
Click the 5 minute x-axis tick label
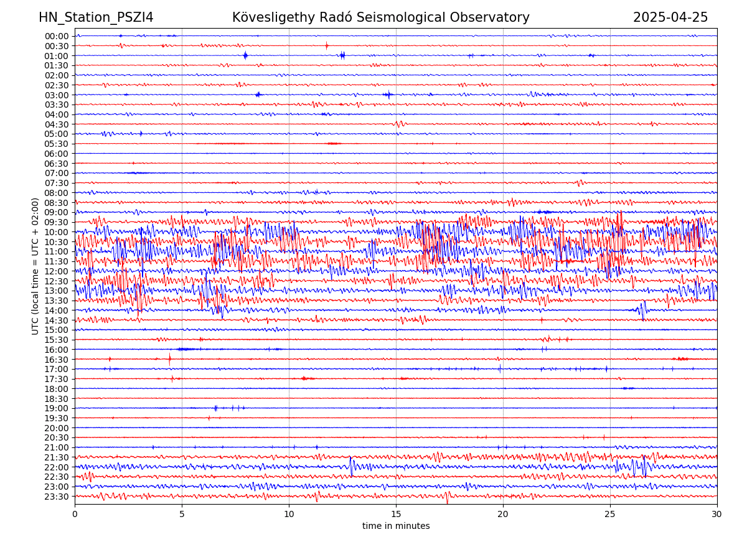coord(182,515)
